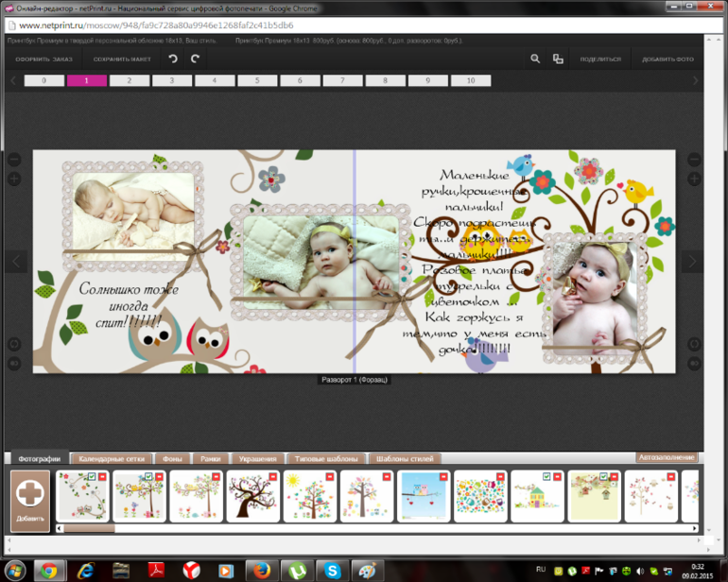Image resolution: width=728 pixels, height=582 pixels.
Task: Click the overlapping pages icon in toolbar
Action: 558,59
